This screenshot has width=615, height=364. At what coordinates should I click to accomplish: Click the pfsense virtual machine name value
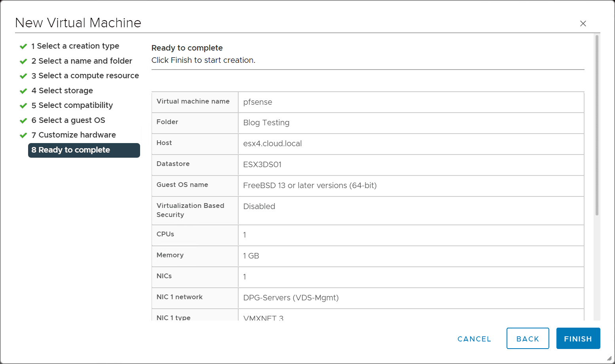click(x=258, y=102)
